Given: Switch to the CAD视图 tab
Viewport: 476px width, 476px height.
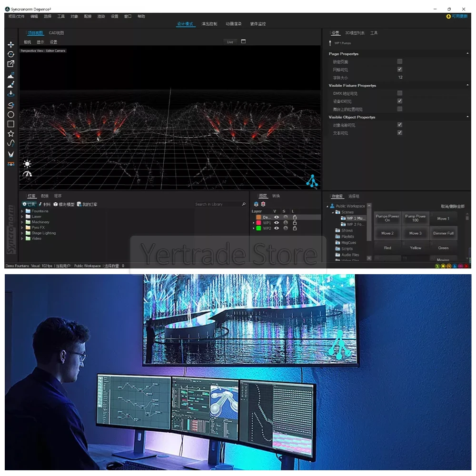Looking at the screenshot, I should (57, 33).
